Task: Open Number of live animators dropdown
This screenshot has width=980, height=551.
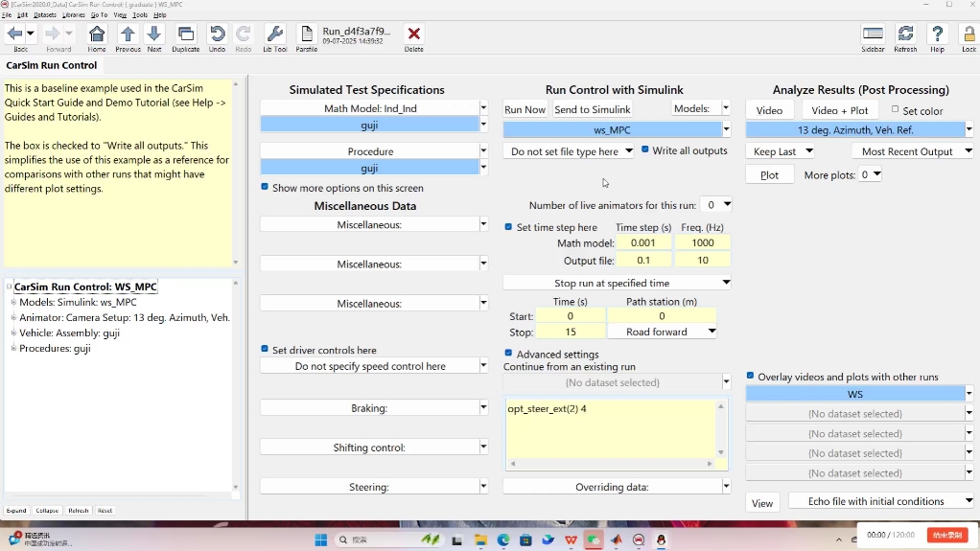Action: (x=716, y=205)
